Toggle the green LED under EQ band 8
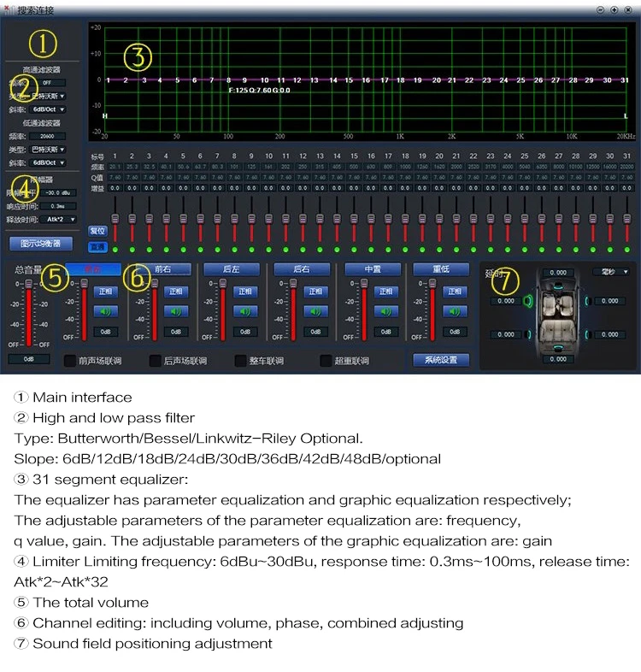This screenshot has height=672, width=641. click(234, 250)
